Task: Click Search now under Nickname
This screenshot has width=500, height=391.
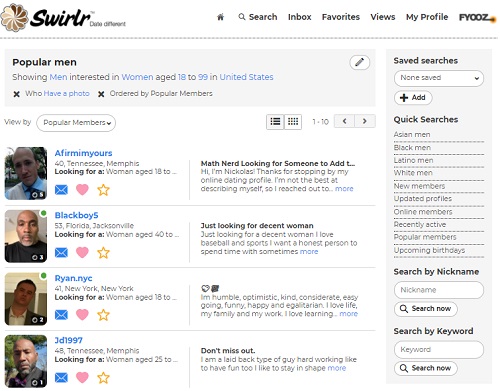Action: [x=426, y=309]
